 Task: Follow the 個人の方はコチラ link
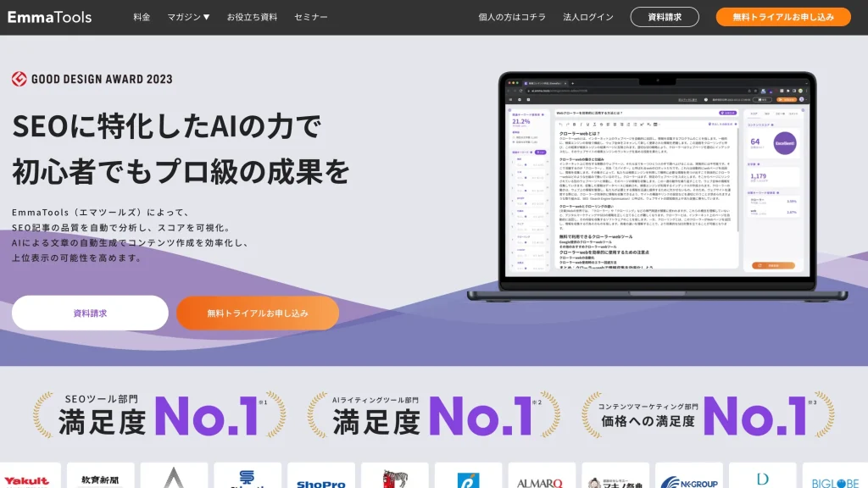point(512,17)
